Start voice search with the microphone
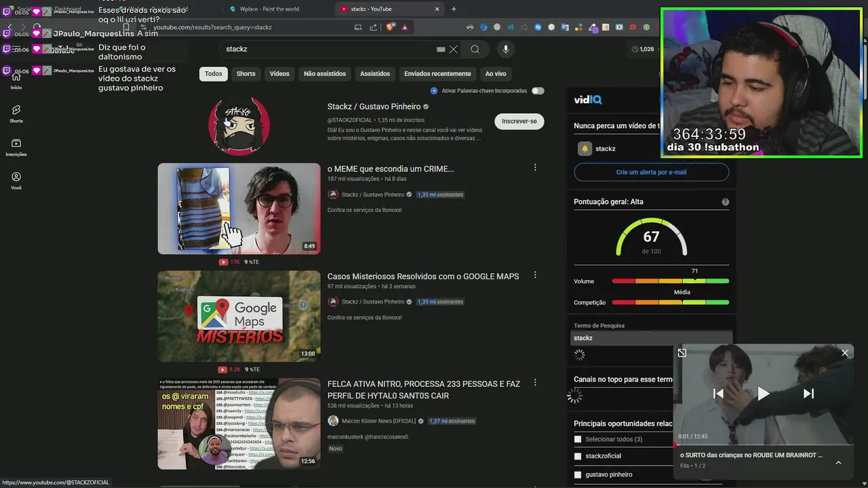Screen dimensions: 868x488 (505, 49)
